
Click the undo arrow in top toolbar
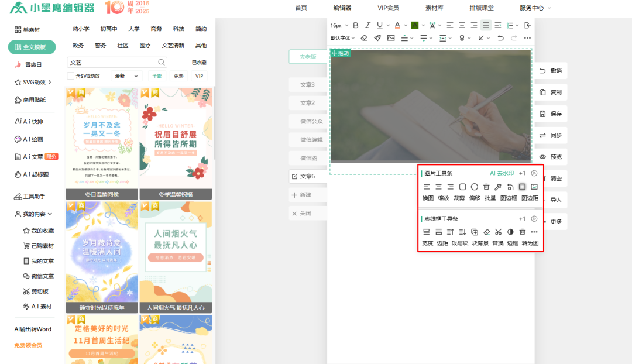(x=500, y=38)
